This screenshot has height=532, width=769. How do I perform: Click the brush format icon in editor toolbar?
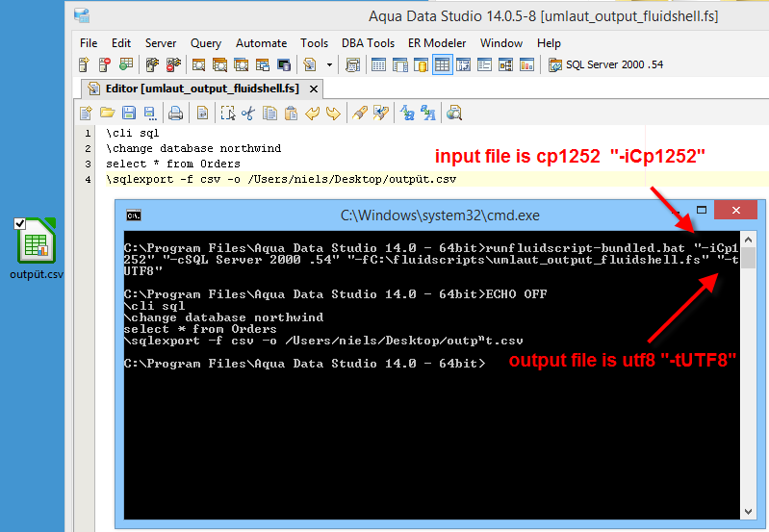pyautogui.click(x=360, y=114)
